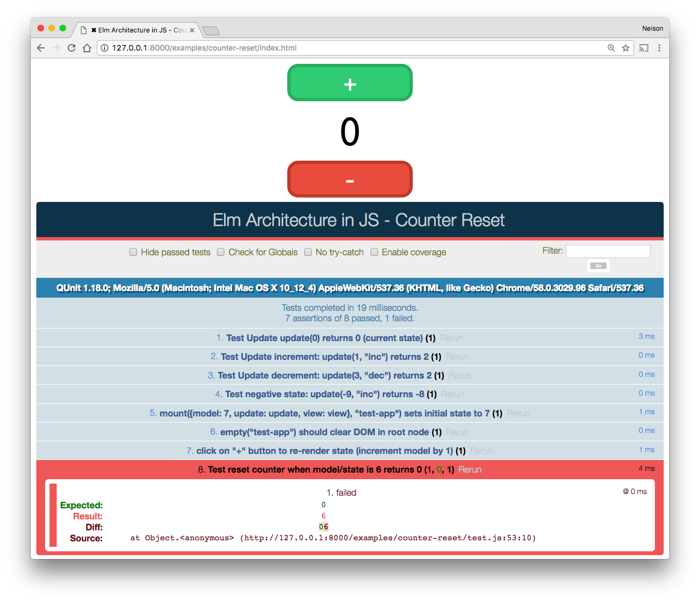The image size is (700, 603).
Task: Rerun test 7 click on + button
Action: click(482, 451)
